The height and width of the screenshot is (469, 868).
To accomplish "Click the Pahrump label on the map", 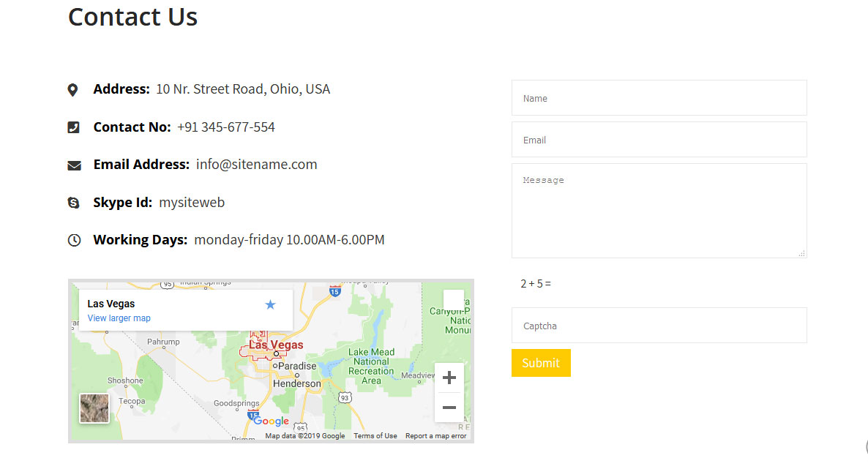I will click(163, 342).
